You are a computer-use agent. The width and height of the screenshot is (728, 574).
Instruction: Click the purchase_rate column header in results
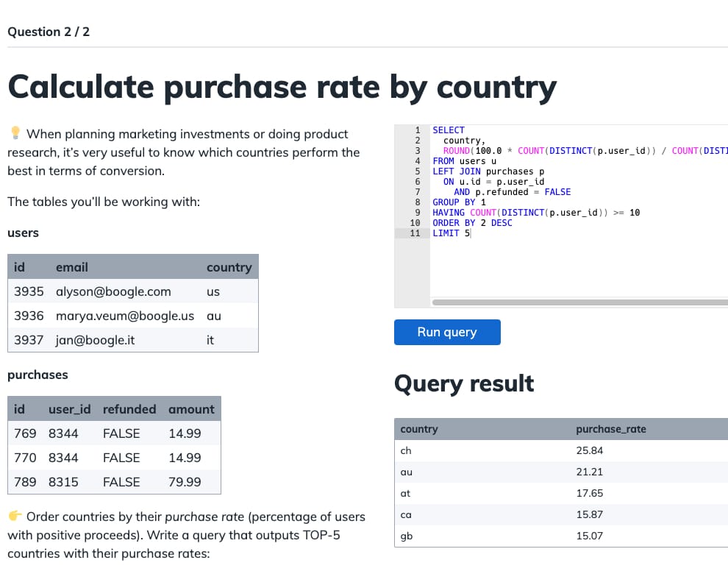(610, 429)
